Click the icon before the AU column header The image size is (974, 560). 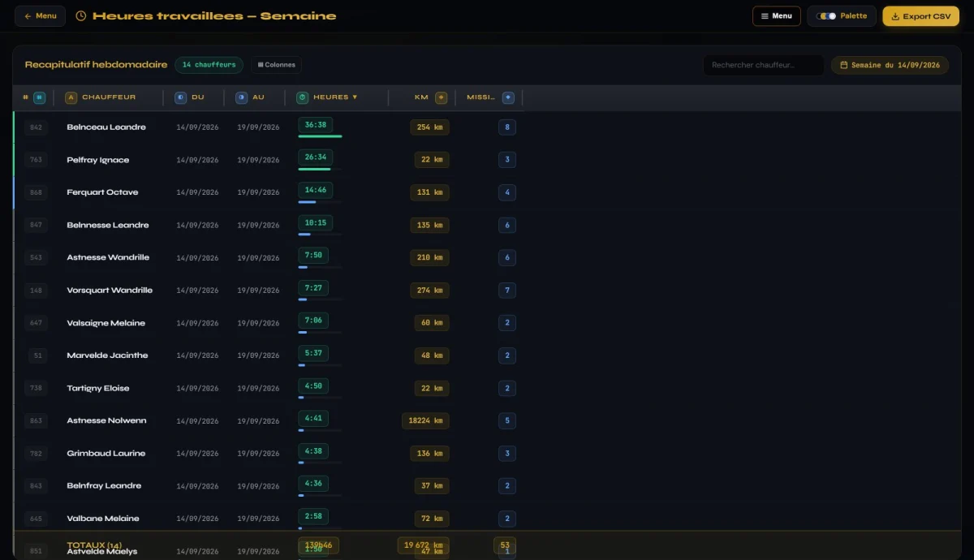tap(242, 97)
